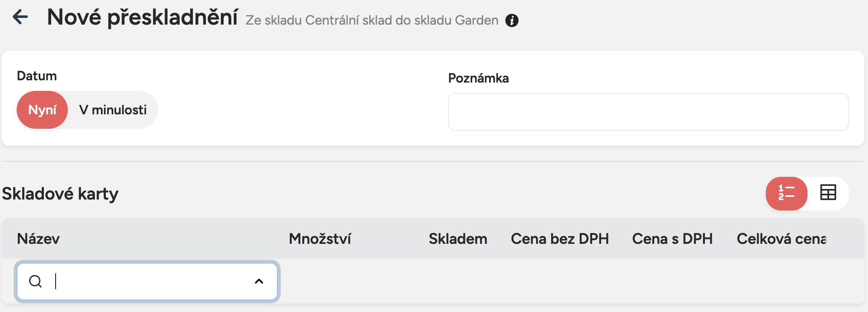
Task: Click the Skladové karty section heading
Action: 60,194
